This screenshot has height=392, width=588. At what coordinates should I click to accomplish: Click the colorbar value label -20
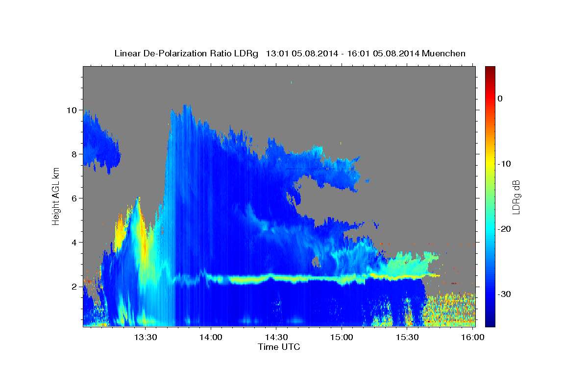click(505, 229)
